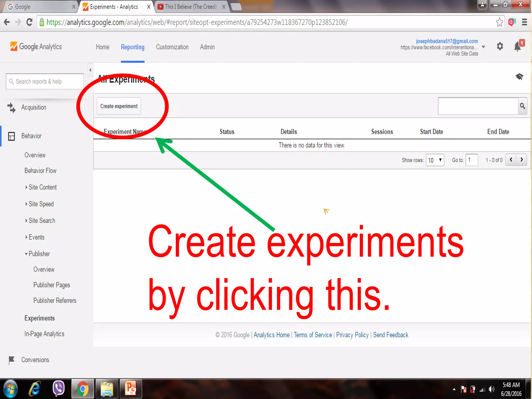Open PowerPoint from the taskbar
Screen dimensions: 532x399
[131, 389]
